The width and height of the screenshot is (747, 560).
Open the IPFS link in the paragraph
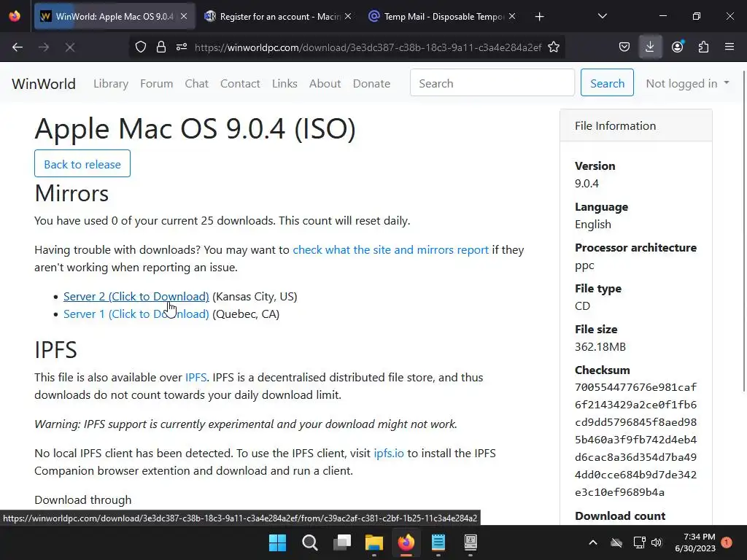coord(196,378)
